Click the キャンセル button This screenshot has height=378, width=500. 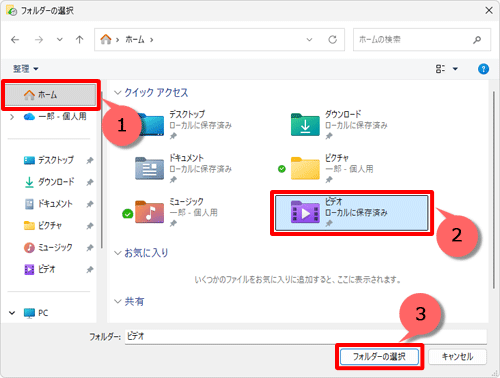457,357
